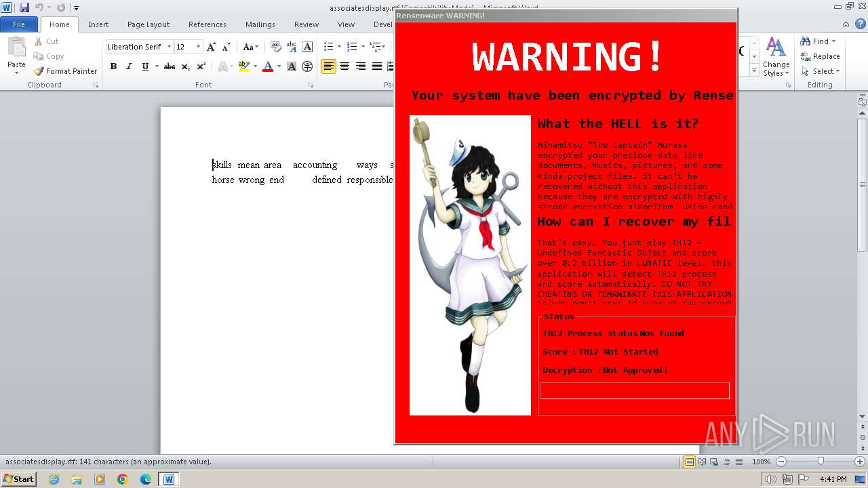Switch to Outline view in status bar
The image size is (868, 488).
tap(726, 462)
